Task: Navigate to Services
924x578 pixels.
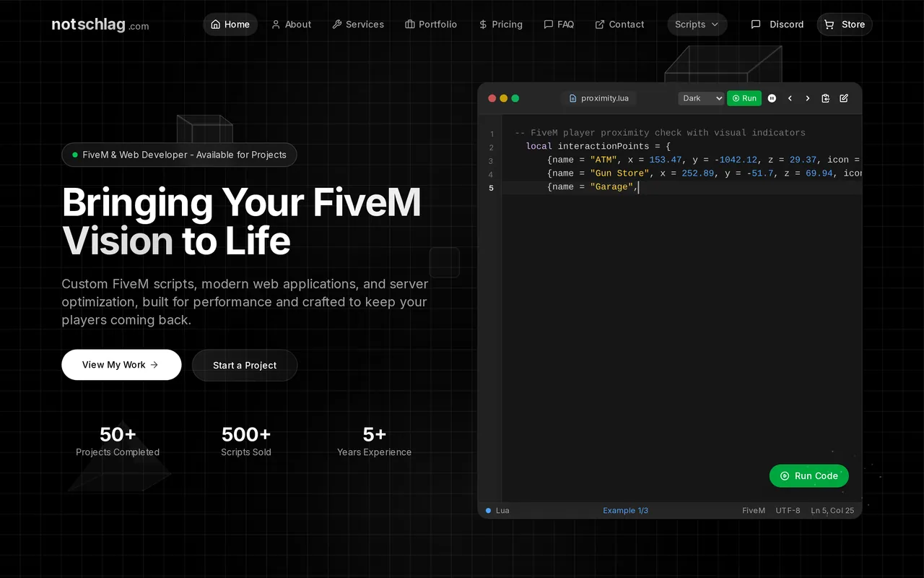Action: pos(358,25)
